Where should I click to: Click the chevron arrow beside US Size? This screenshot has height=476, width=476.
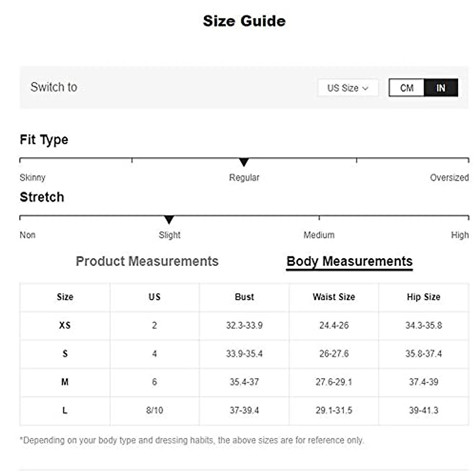point(365,88)
